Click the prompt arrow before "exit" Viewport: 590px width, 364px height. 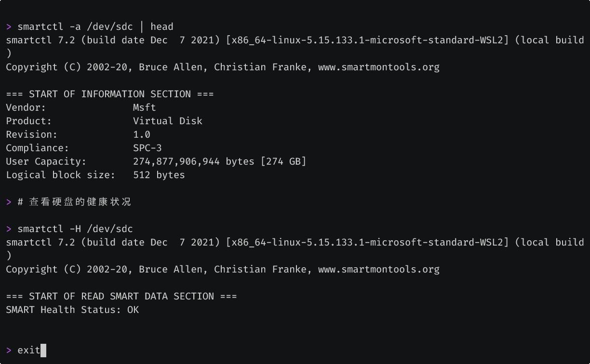pos(9,351)
